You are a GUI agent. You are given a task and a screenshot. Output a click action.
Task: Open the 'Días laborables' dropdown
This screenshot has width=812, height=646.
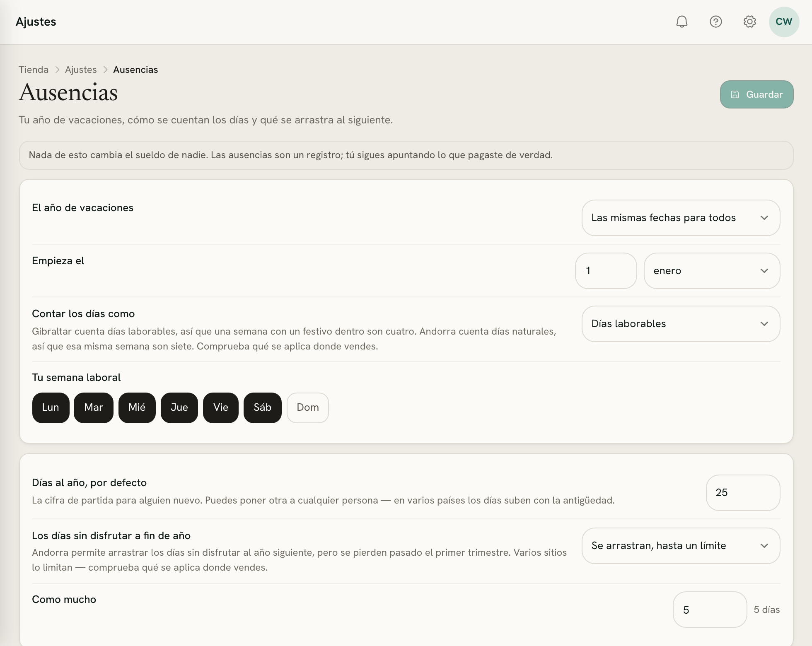[681, 324]
